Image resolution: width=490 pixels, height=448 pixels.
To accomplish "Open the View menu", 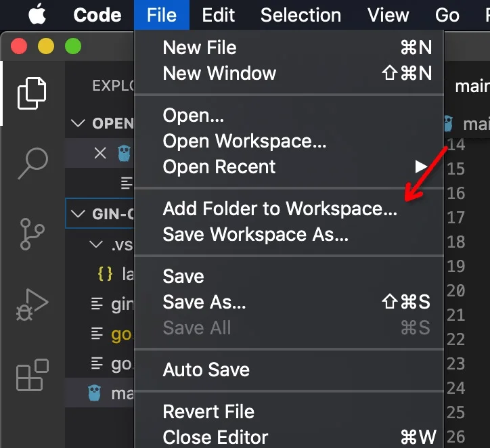I will [x=388, y=15].
